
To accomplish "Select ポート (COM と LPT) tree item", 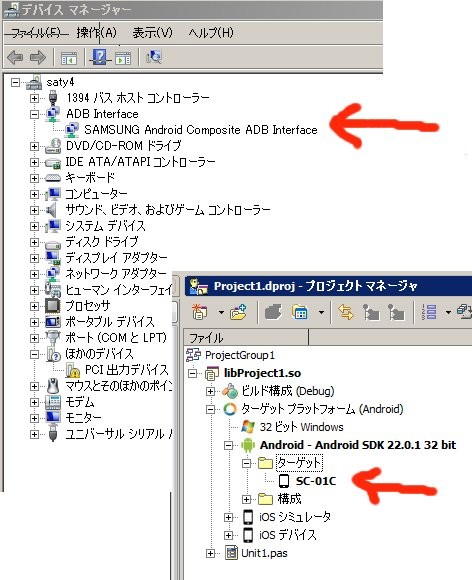I will point(116,338).
